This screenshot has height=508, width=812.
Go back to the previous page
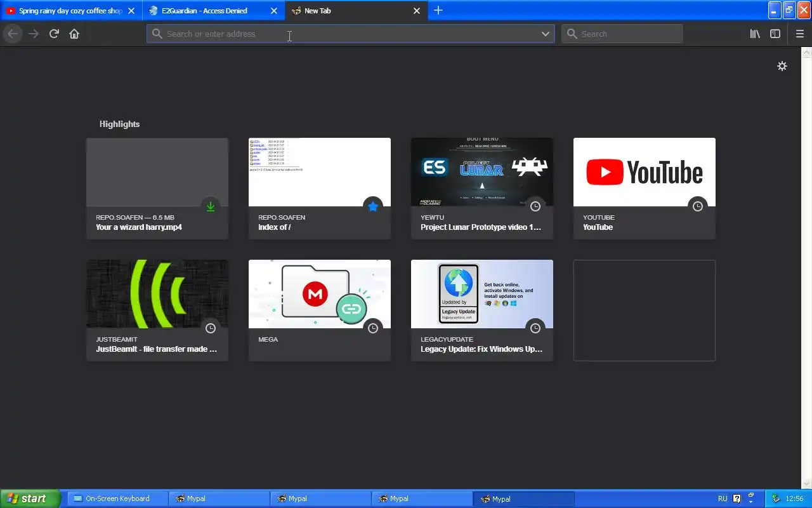(x=13, y=34)
